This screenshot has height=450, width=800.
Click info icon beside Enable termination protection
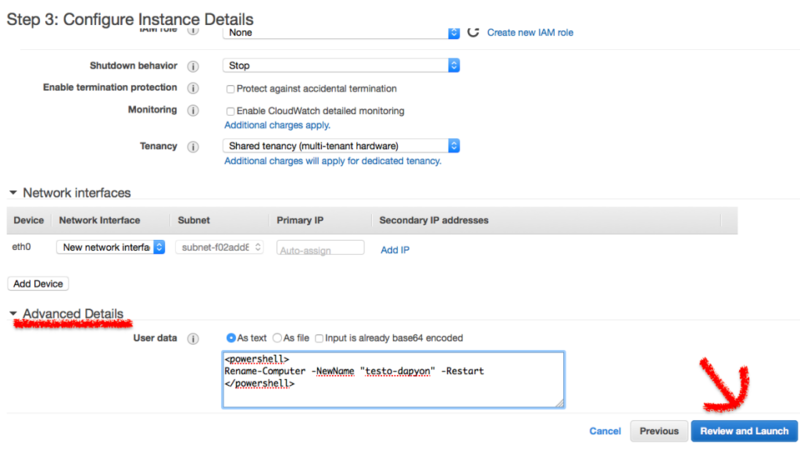pos(192,88)
